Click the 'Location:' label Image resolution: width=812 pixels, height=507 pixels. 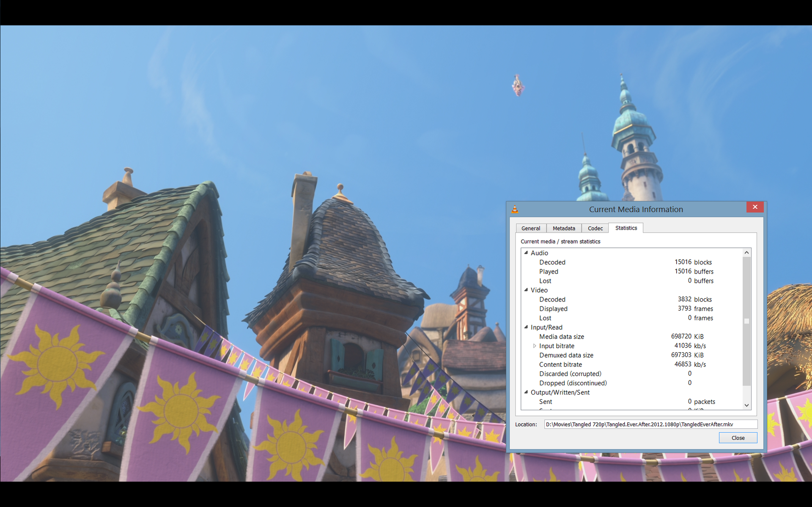pyautogui.click(x=526, y=425)
